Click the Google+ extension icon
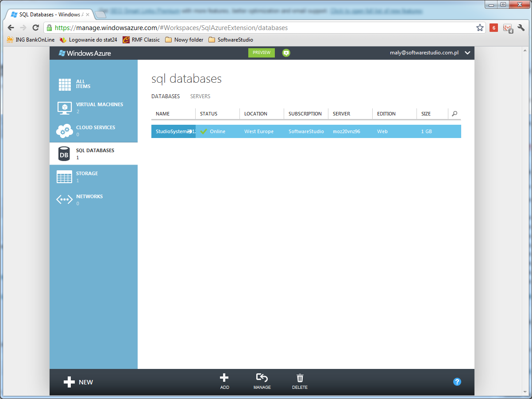The height and width of the screenshot is (399, 532). click(x=508, y=28)
